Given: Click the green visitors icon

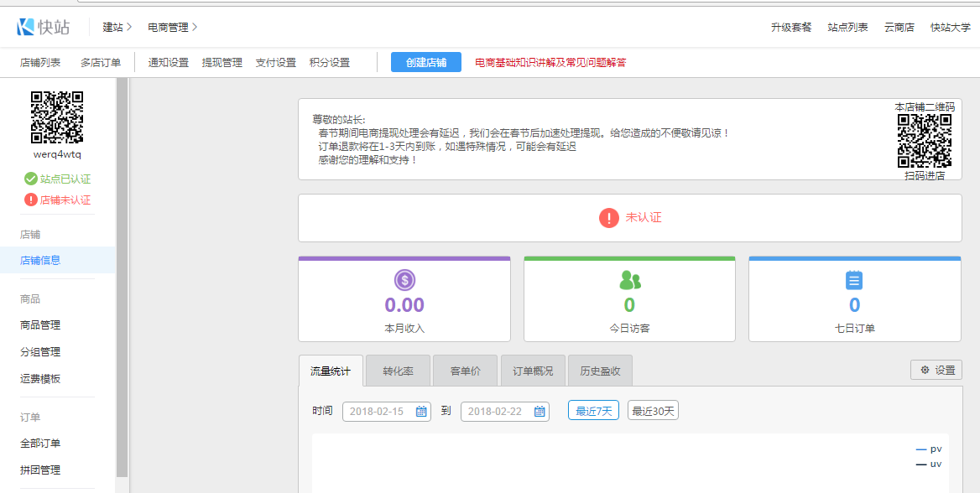Looking at the screenshot, I should (629, 280).
